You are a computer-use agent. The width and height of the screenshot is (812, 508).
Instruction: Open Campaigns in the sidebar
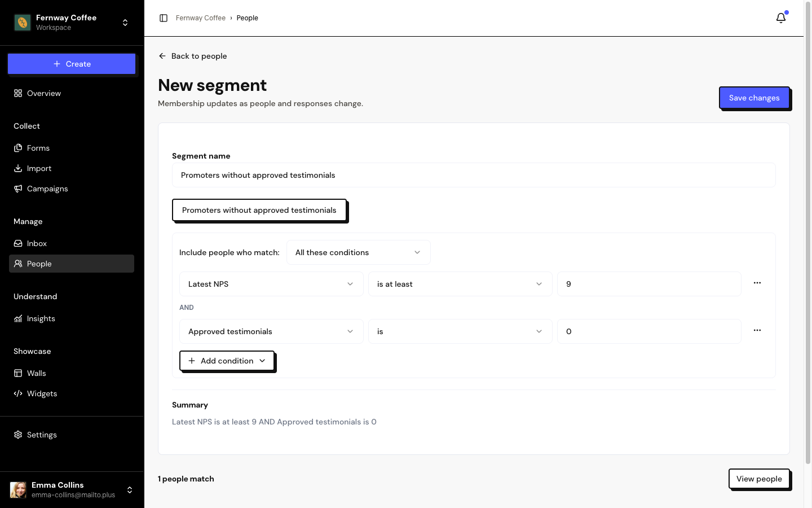point(72,189)
